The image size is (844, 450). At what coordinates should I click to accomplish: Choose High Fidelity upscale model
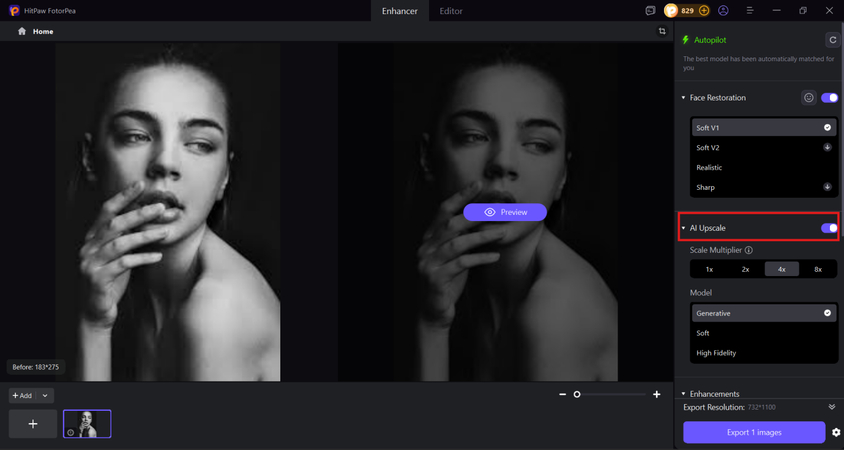(764, 353)
